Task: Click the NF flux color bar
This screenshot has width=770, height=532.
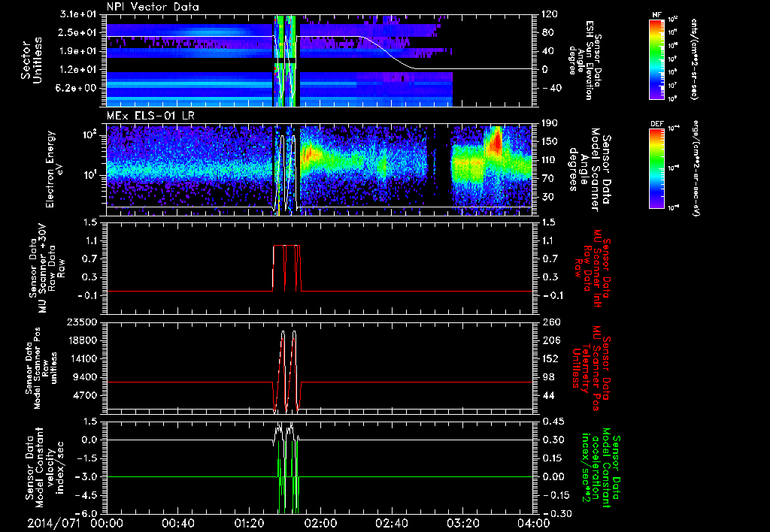Action: tap(657, 59)
